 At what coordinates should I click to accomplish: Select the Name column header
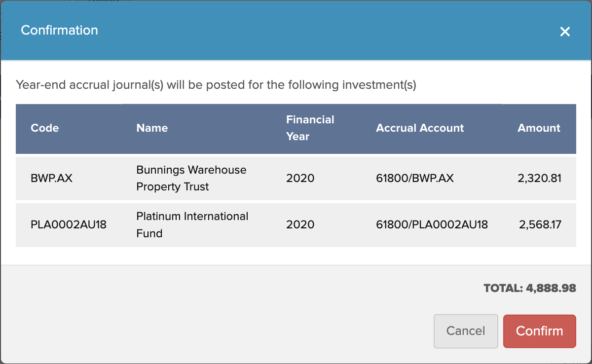tap(152, 128)
